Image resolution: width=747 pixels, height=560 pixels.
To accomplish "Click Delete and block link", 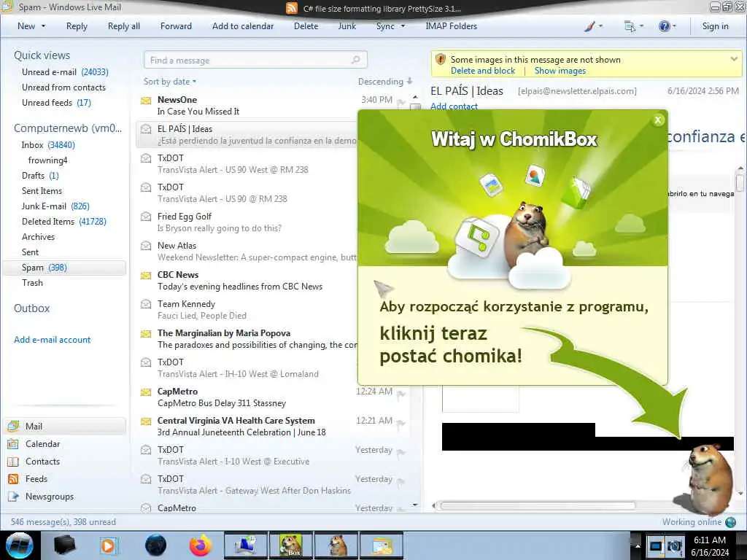I will (x=483, y=71).
